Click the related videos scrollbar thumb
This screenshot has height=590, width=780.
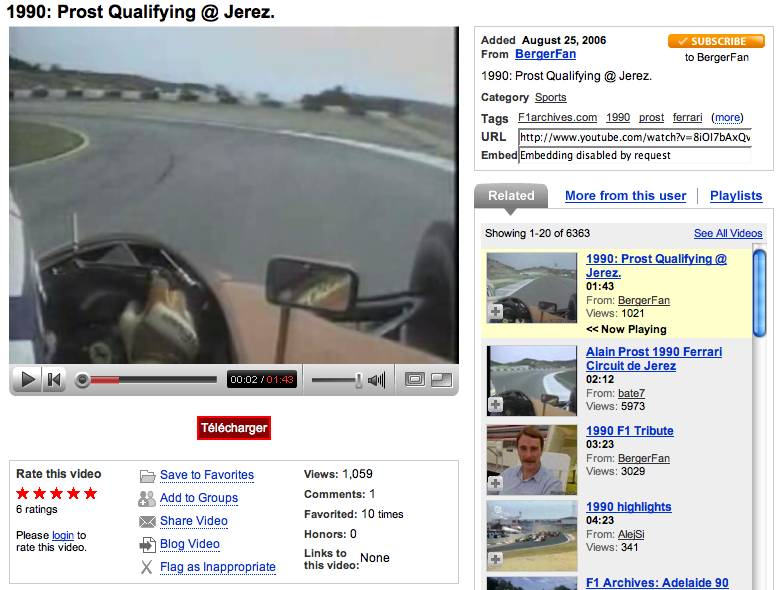click(x=759, y=294)
